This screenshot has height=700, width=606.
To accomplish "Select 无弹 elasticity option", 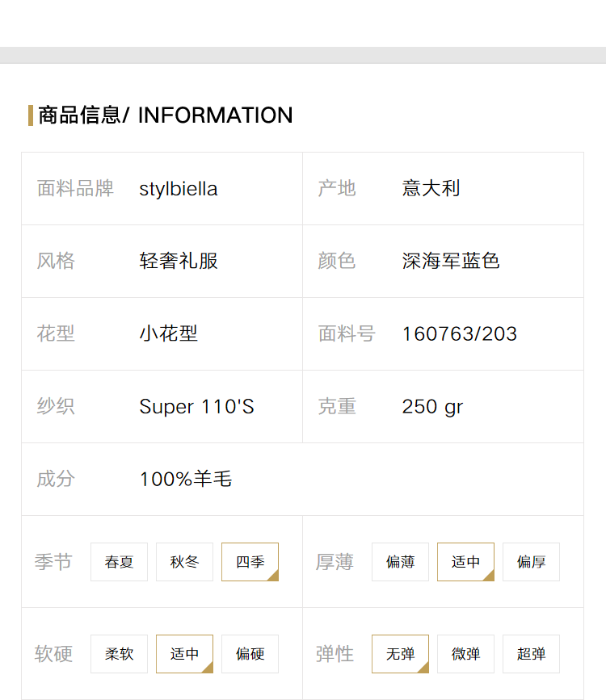I will [x=400, y=653].
